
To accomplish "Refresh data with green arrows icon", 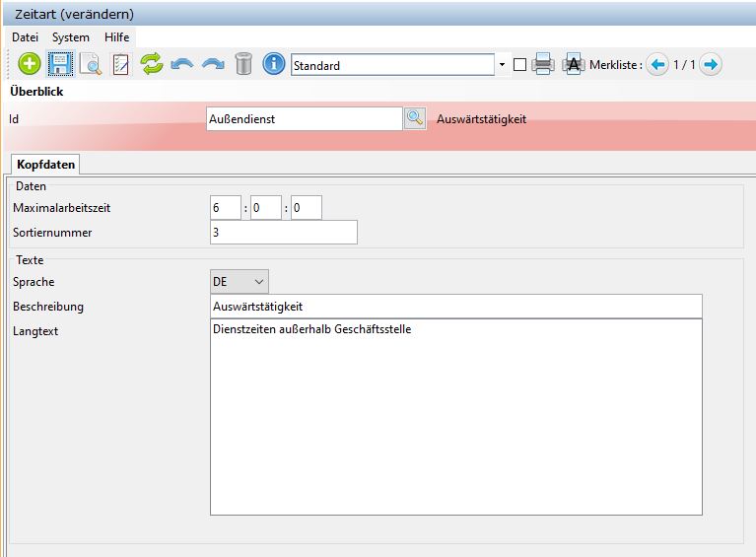I will point(151,65).
